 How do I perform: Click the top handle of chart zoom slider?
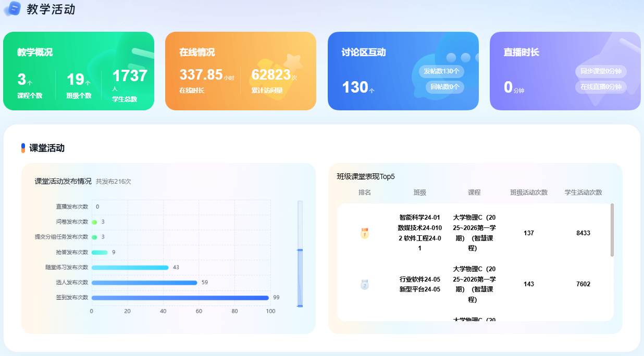300,250
